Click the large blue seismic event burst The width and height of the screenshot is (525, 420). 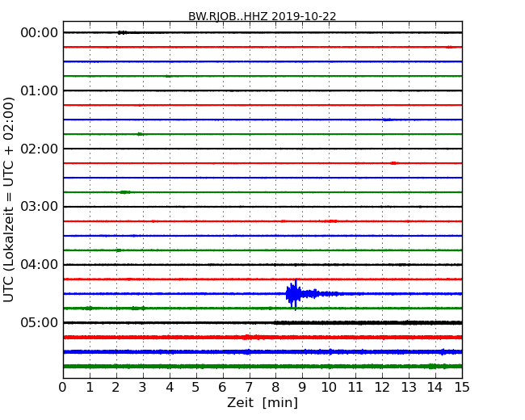(293, 294)
